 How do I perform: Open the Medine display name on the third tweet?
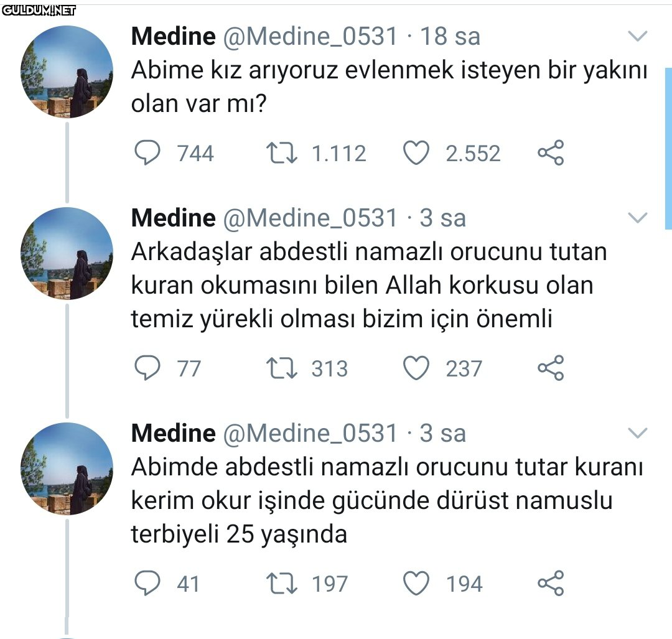[x=173, y=433]
